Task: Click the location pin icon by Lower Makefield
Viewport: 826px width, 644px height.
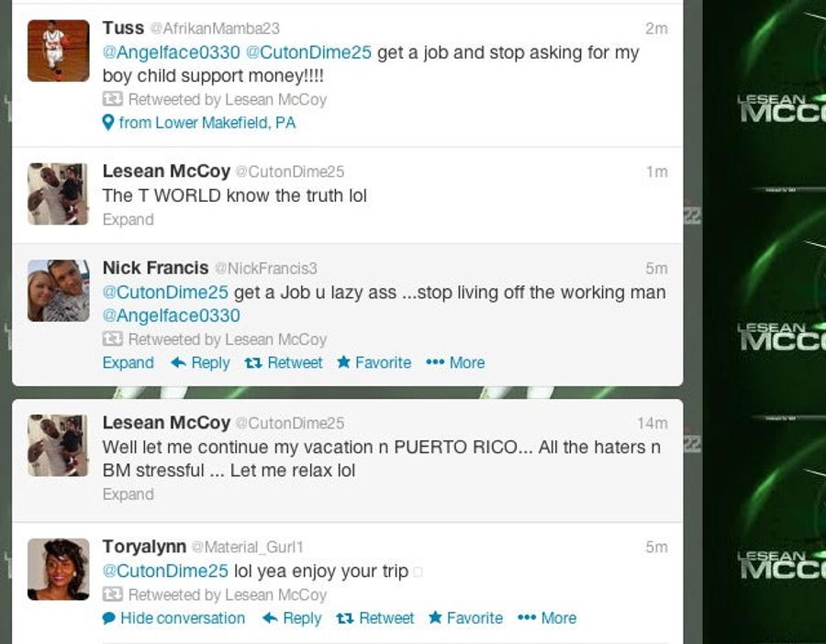Action: point(107,123)
